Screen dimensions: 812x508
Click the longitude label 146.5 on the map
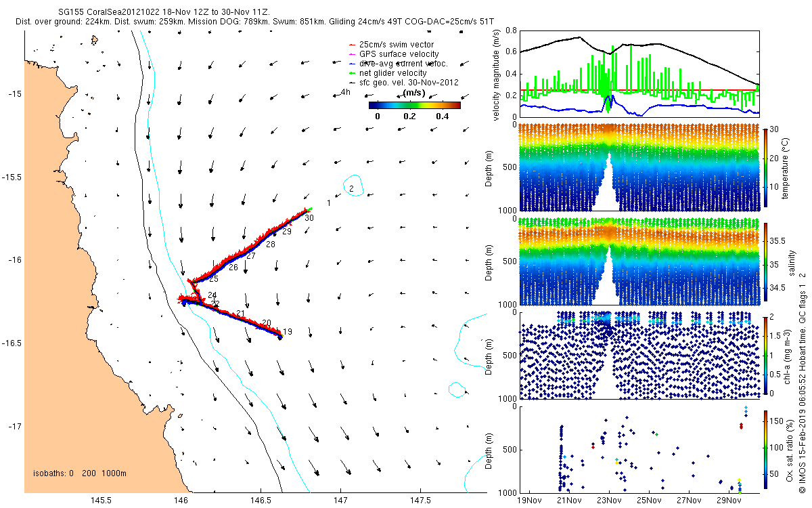pyautogui.click(x=261, y=501)
